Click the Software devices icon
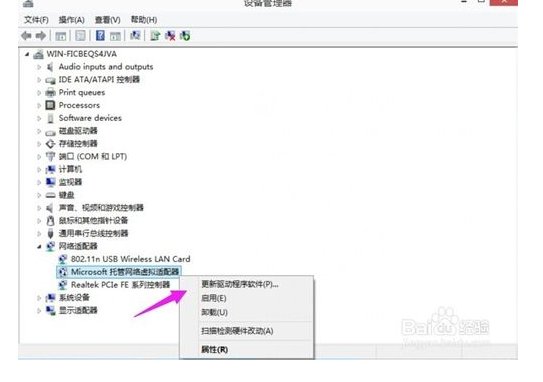Viewport: 543px width, 382px height. pos(51,118)
